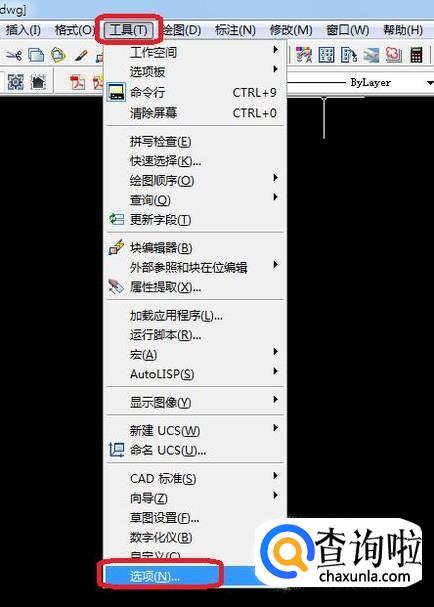Viewport: 434px width, 607px height.
Task: Open the 标注(N) menu
Action: (235, 30)
